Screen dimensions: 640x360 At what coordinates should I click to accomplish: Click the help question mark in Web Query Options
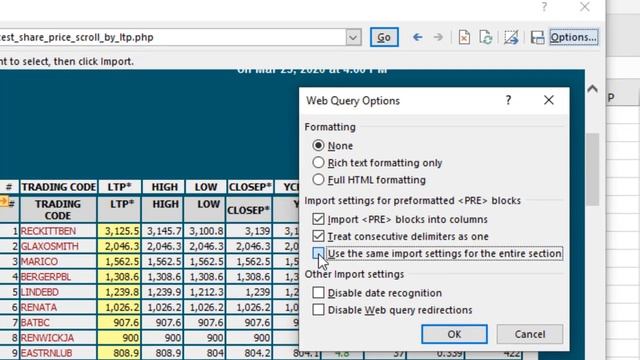pos(508,100)
